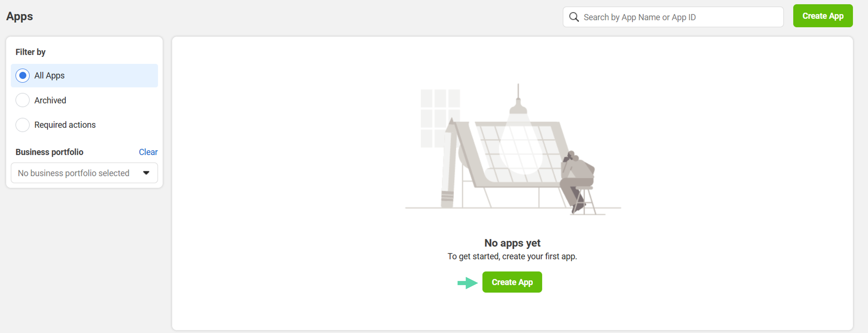Click the No apps yet heading
The image size is (868, 333).
[512, 243]
